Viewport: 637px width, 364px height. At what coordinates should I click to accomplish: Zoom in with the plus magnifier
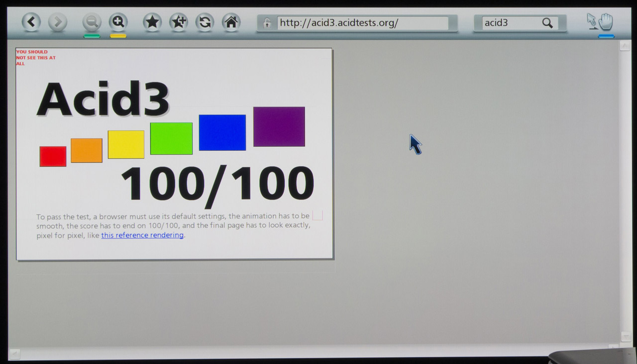[x=118, y=22]
